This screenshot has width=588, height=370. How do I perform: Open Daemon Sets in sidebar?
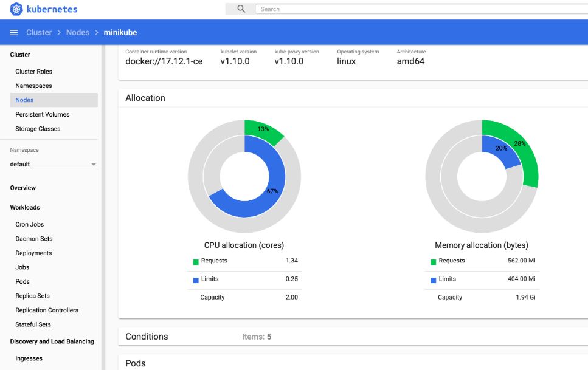click(34, 238)
